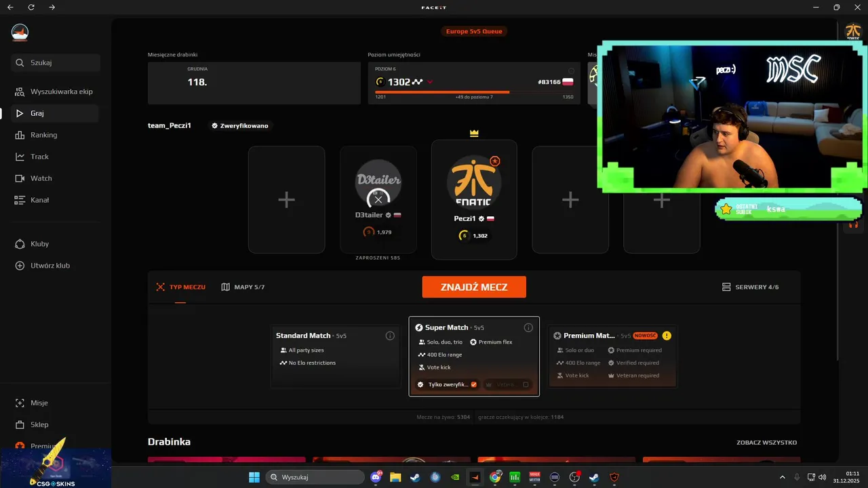The height and width of the screenshot is (488, 868).
Task: Click ZNAJDŹ MECZ button
Action: click(x=474, y=287)
